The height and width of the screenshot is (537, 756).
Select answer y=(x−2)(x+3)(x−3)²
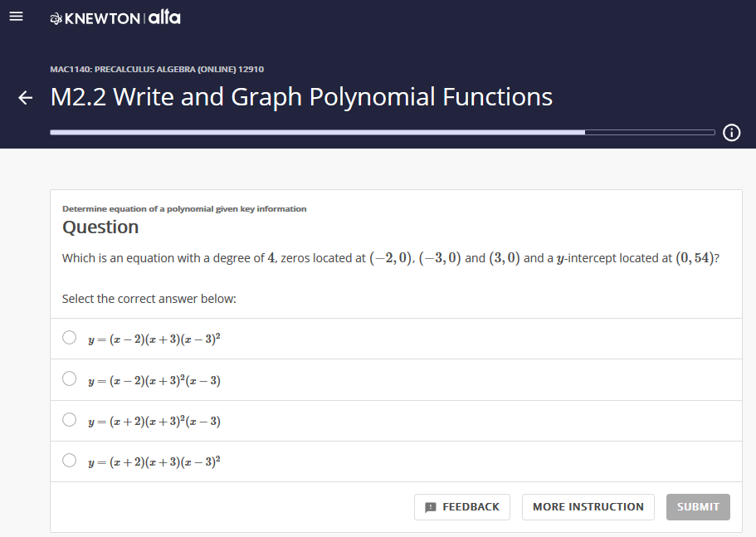click(x=70, y=337)
